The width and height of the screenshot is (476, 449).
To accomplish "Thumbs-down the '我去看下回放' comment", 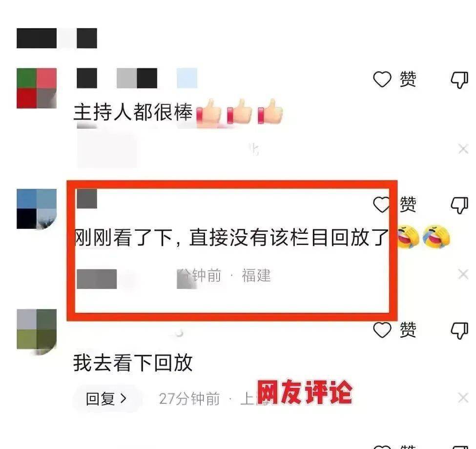I will click(x=459, y=331).
